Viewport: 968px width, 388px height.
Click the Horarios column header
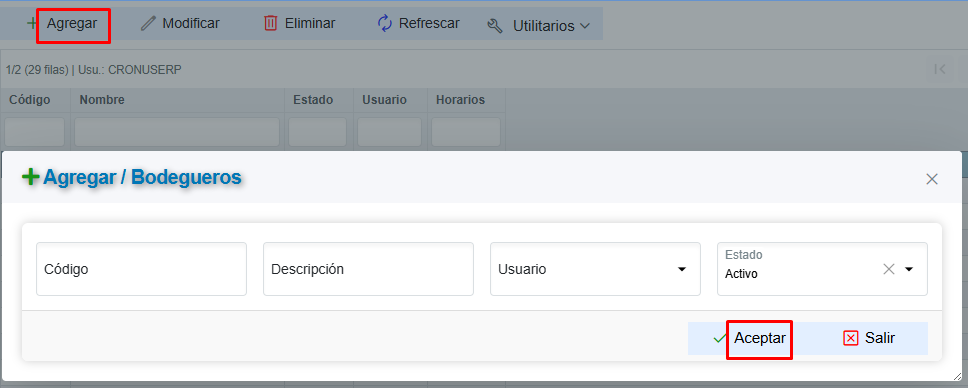[x=461, y=99]
